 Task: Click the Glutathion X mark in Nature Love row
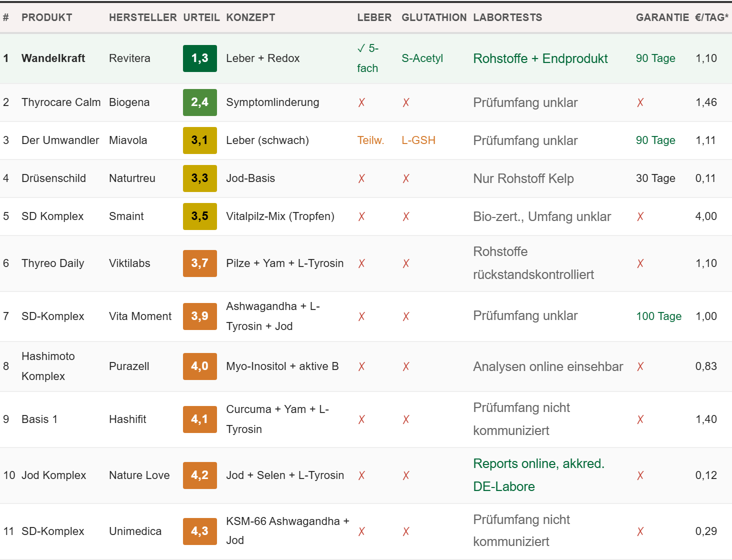point(406,475)
